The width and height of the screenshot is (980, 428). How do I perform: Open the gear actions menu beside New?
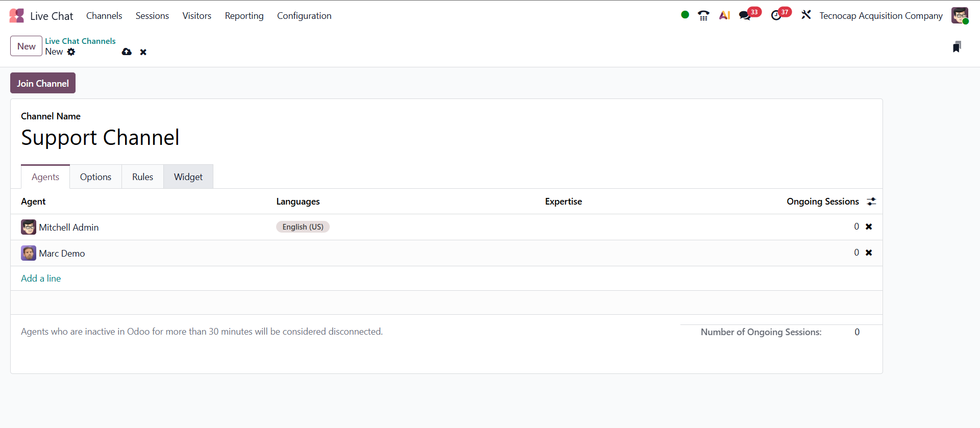[x=71, y=52]
